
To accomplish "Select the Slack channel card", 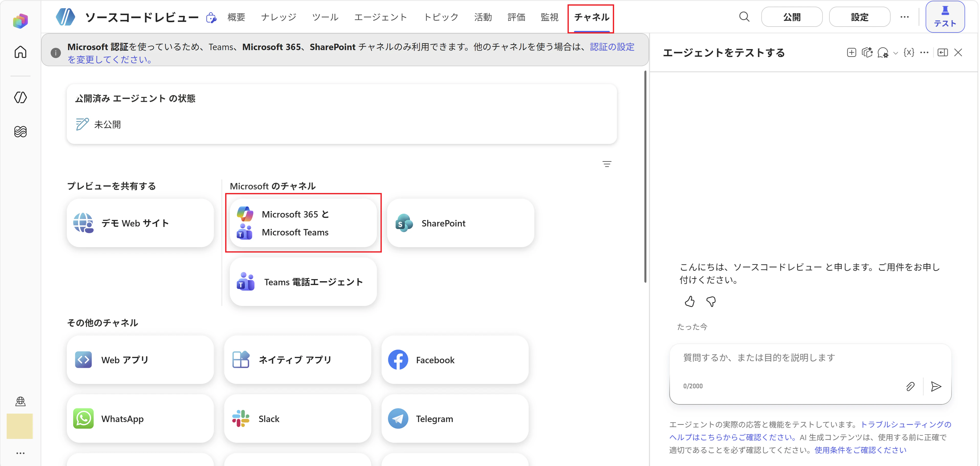I will (x=298, y=418).
